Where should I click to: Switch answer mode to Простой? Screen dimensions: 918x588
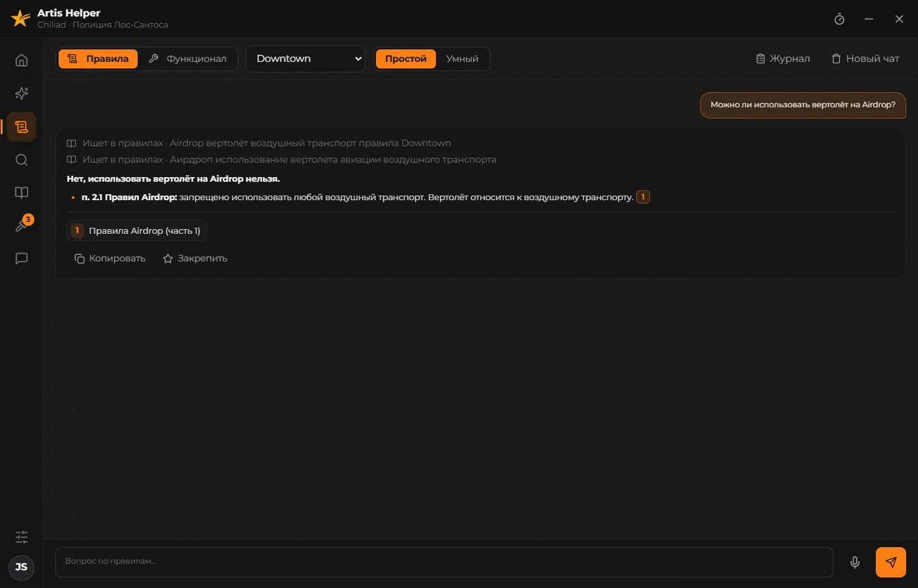point(406,59)
